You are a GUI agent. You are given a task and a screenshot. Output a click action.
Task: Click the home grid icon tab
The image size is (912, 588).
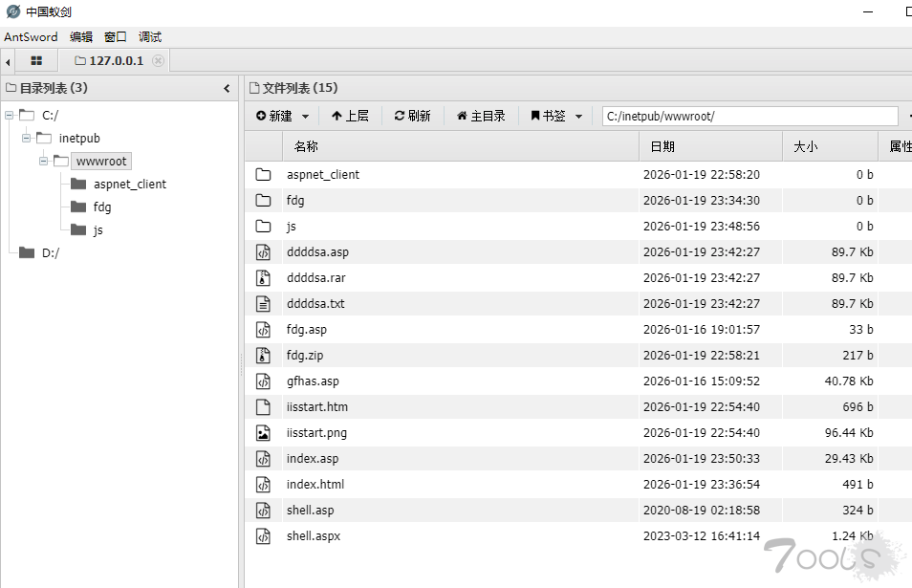(x=36, y=61)
